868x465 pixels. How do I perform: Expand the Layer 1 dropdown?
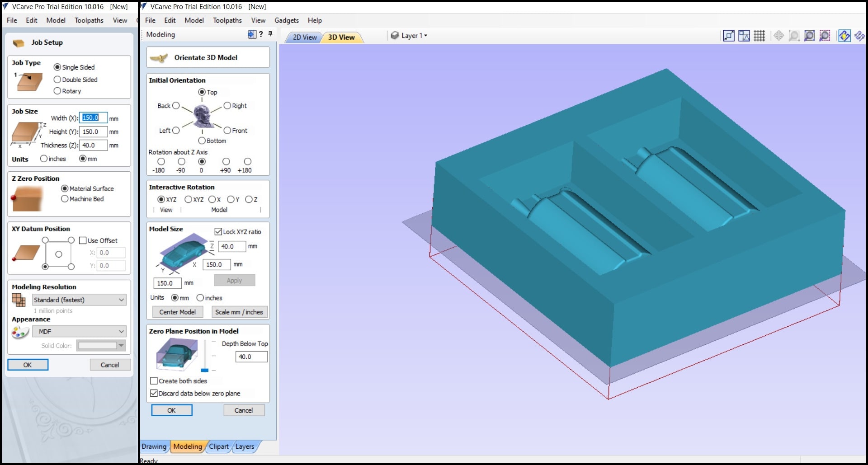(x=425, y=35)
